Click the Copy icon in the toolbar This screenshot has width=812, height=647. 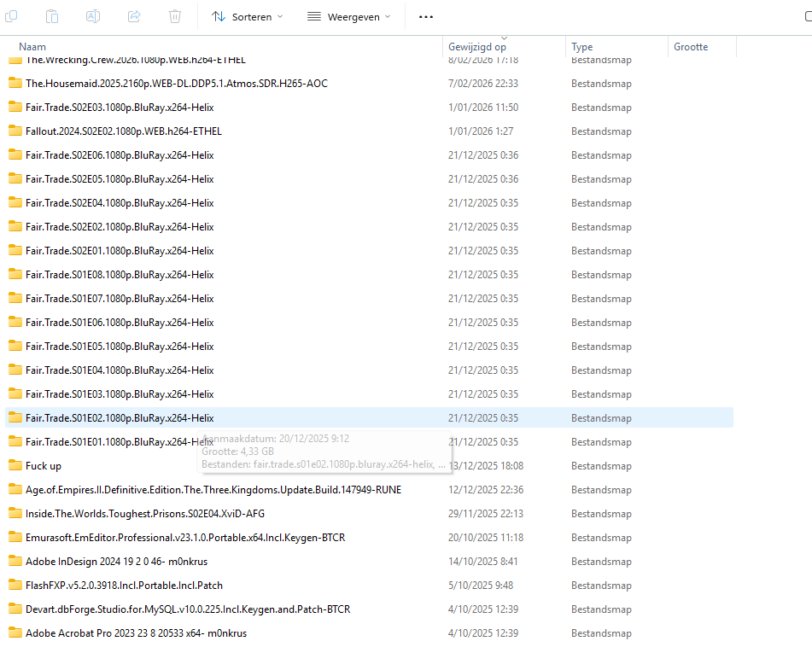(x=11, y=16)
